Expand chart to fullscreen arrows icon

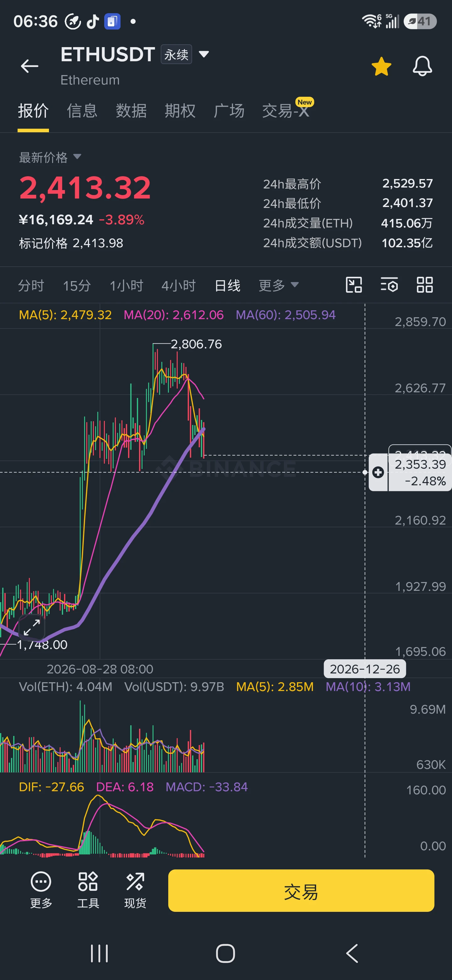tap(32, 627)
